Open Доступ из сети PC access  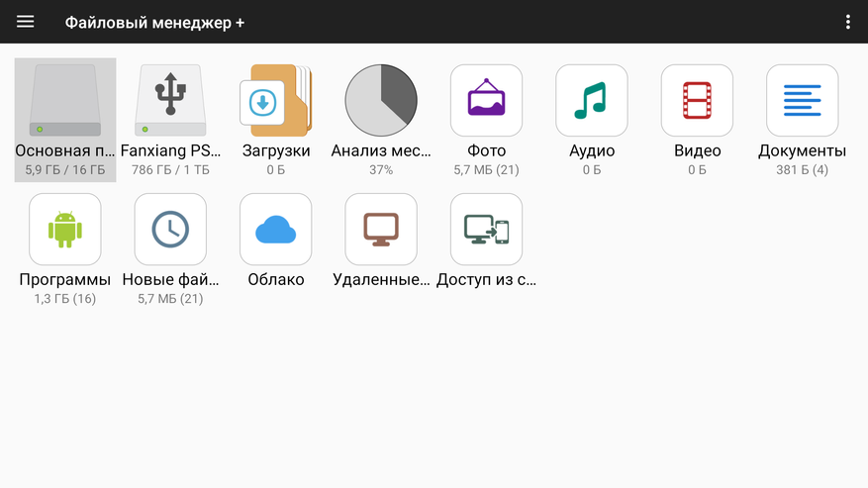[x=486, y=230]
